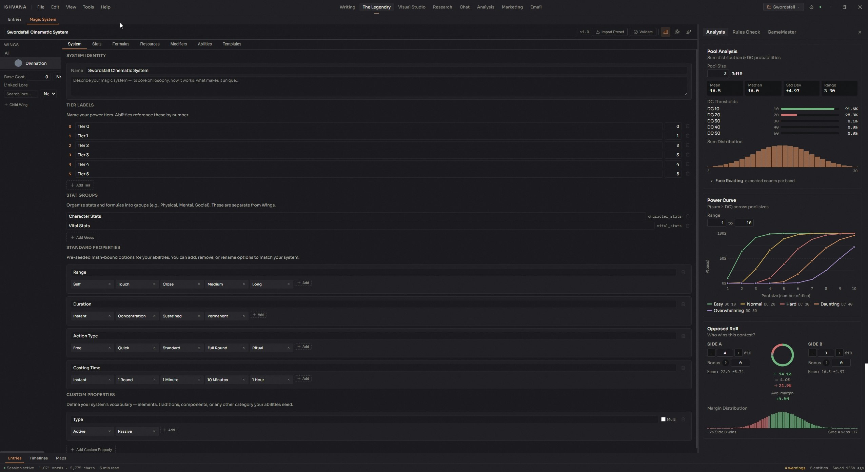Open settings gear next to Swordsfall
This screenshot has width=868, height=472.
[x=811, y=7]
